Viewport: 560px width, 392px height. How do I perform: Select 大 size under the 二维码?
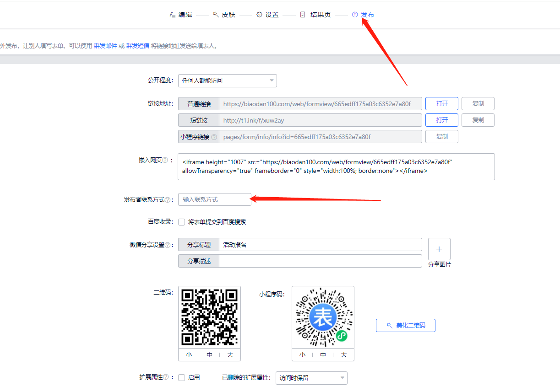230,355
